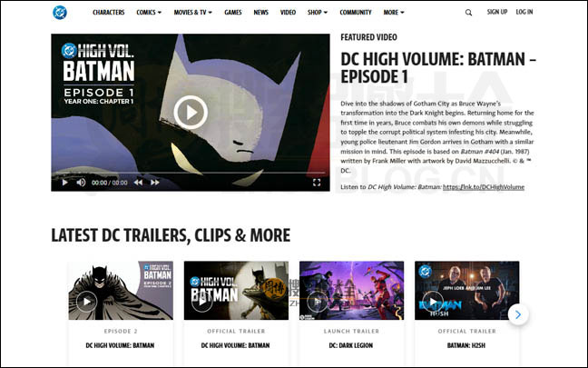
Task: Click the DC High Volume: Batman – Episode 1 title
Action: pos(438,68)
